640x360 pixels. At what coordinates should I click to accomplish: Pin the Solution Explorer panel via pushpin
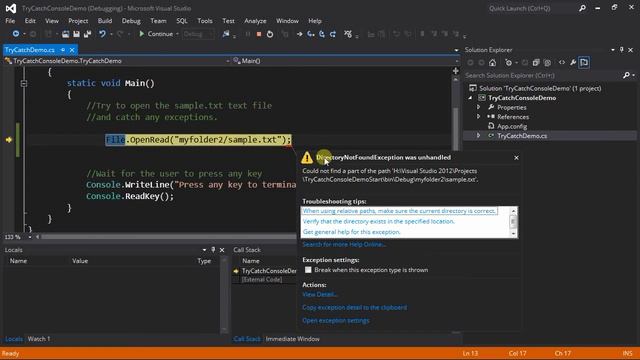pos(622,50)
